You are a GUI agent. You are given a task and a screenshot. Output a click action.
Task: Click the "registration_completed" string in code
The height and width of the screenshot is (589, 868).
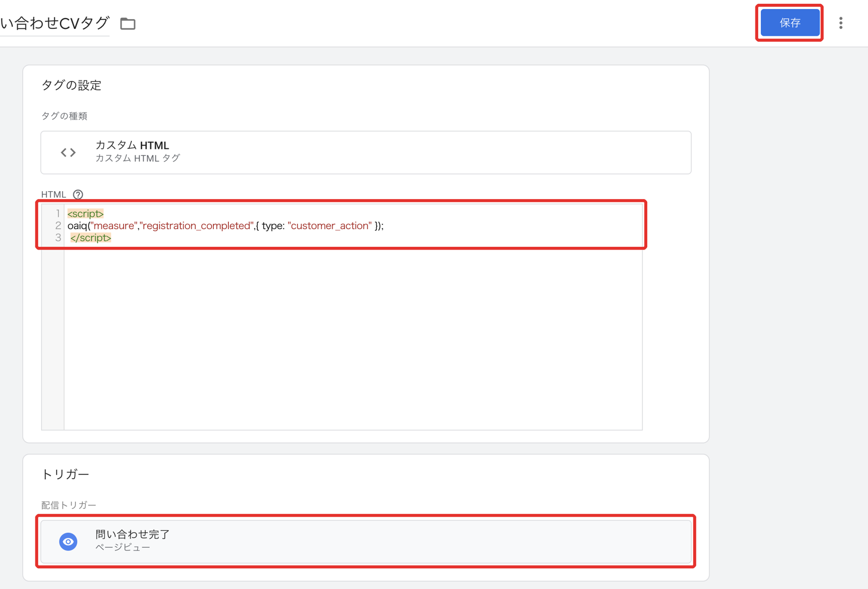click(x=197, y=225)
